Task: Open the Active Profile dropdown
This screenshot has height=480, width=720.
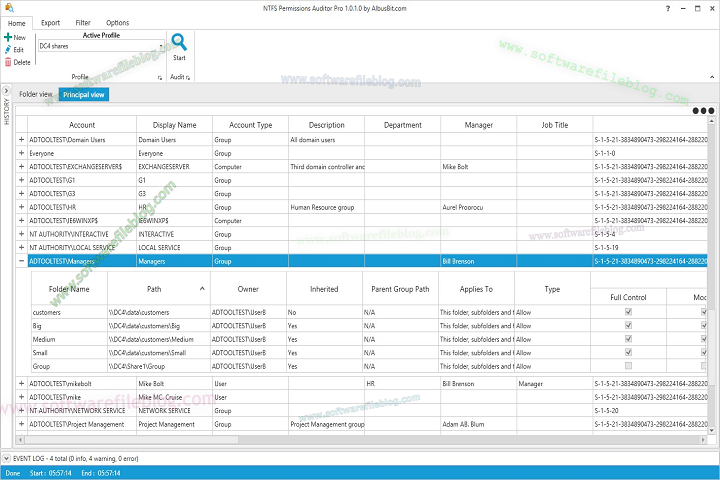Action: (161, 46)
